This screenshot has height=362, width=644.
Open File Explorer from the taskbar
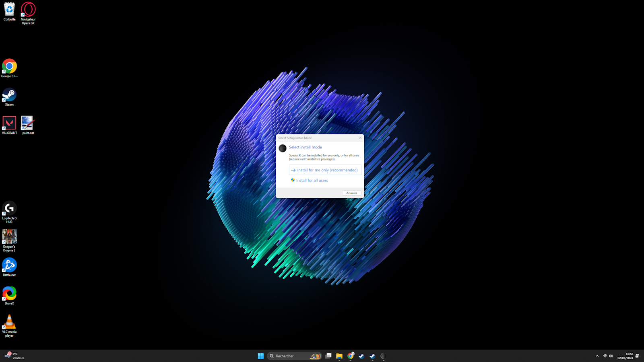point(339,356)
